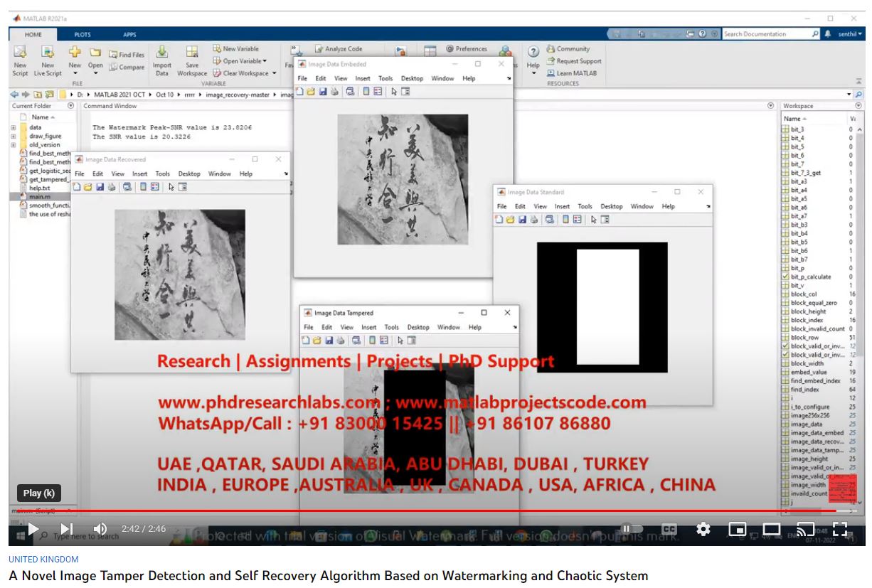Click the Request Support link
Screen dimensions: 872x588
coord(573,61)
